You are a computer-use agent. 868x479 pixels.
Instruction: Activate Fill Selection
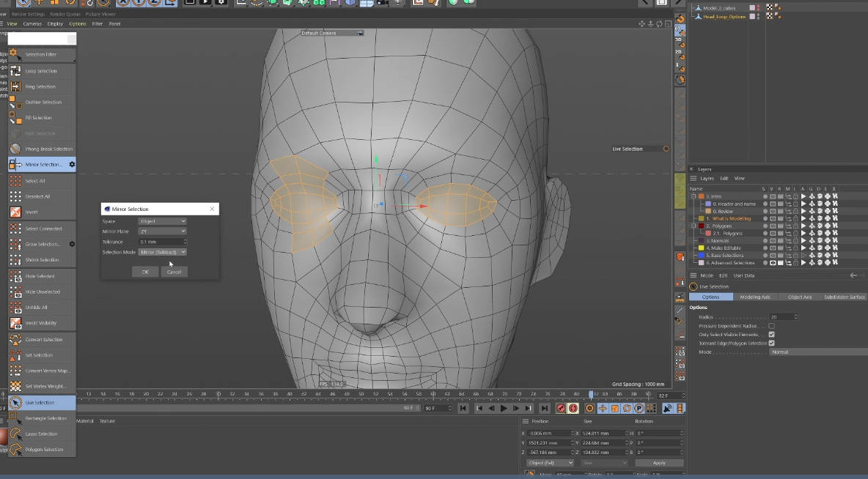pyautogui.click(x=42, y=117)
